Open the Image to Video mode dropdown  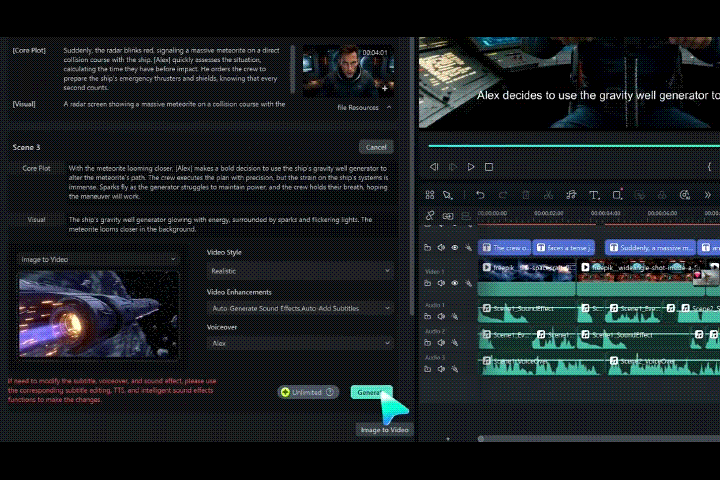pos(98,260)
